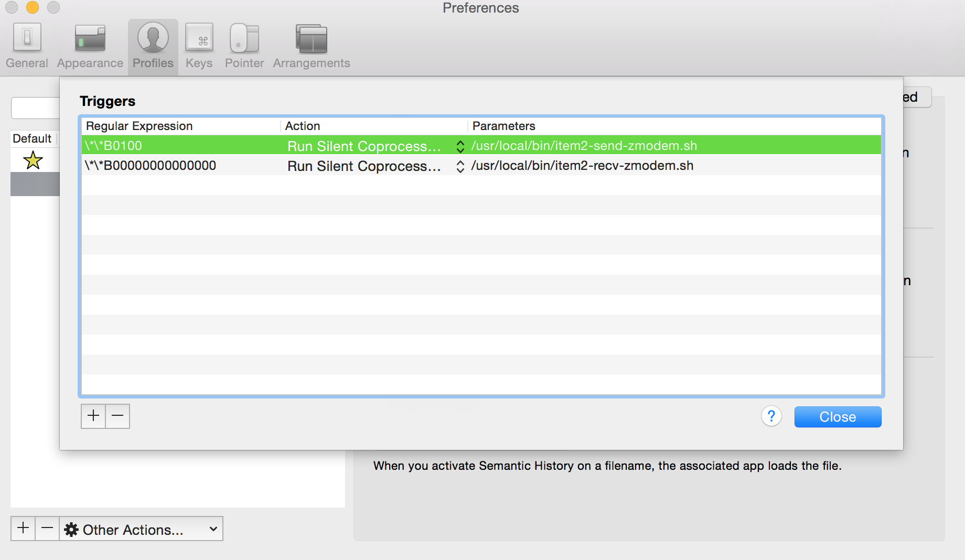965x560 pixels.
Task: Delete the profile using minus button
Action: click(x=47, y=528)
